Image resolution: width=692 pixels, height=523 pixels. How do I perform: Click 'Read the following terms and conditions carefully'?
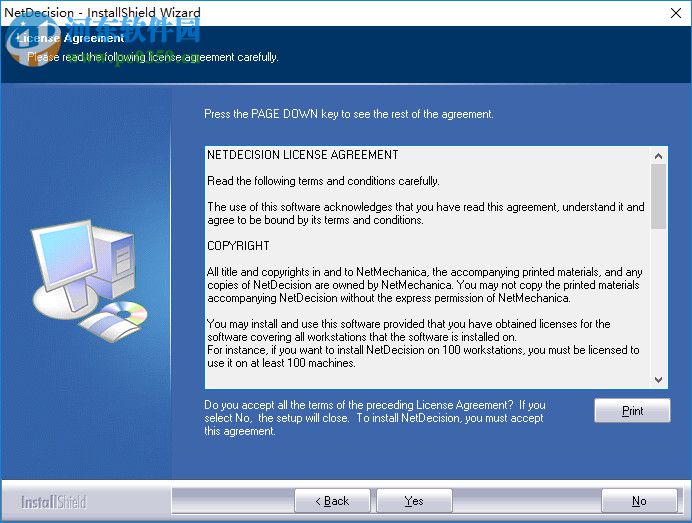(x=323, y=181)
